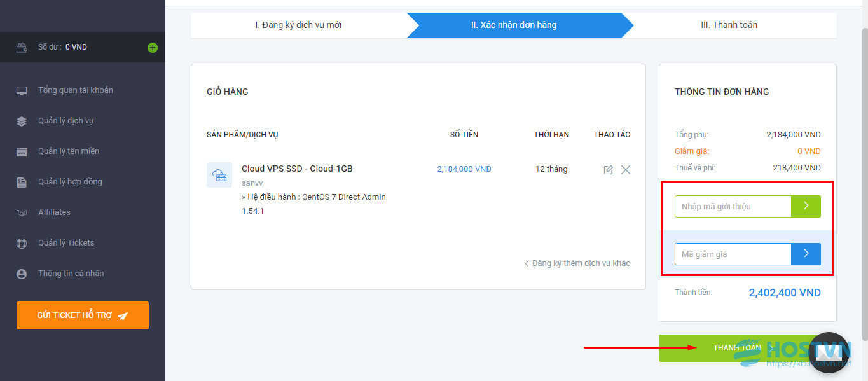The height and width of the screenshot is (381, 868).
Task: Open the round chat widget
Action: (829, 353)
